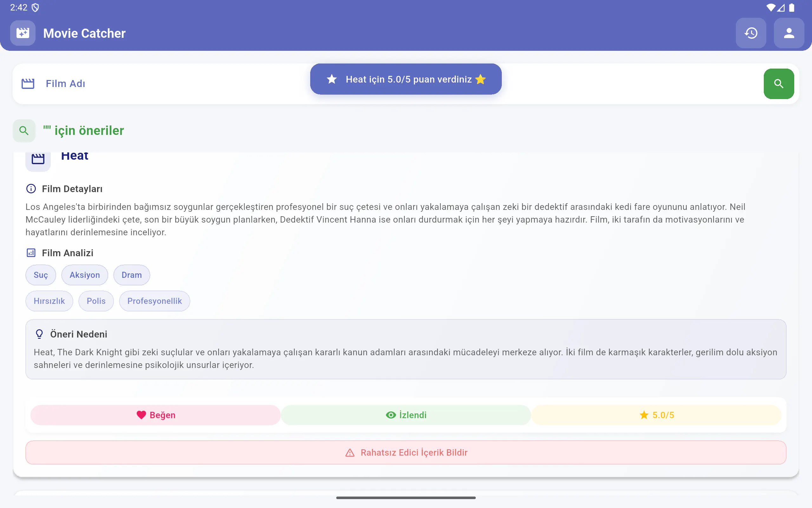Image resolution: width=812 pixels, height=508 pixels.
Task: Click the "" için öneriler heading
Action: tap(83, 130)
